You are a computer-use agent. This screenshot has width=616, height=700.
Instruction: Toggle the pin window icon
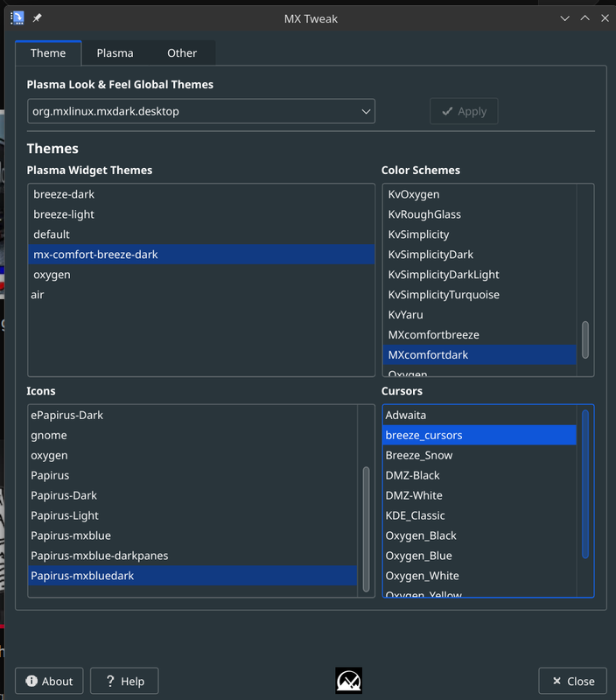tap(37, 17)
